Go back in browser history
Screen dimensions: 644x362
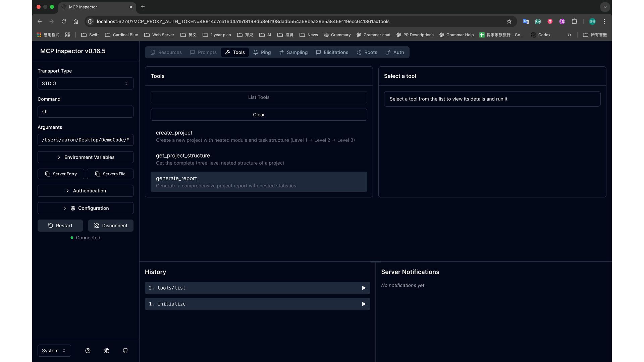(40, 21)
